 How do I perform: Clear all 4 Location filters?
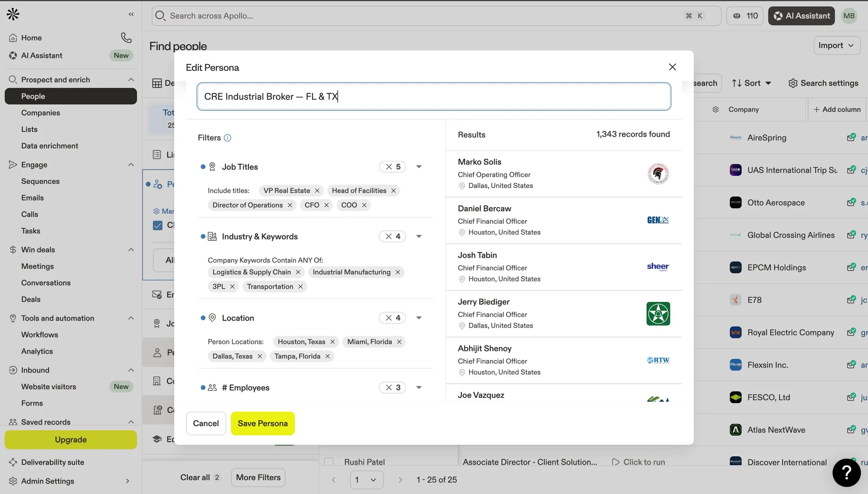(389, 318)
